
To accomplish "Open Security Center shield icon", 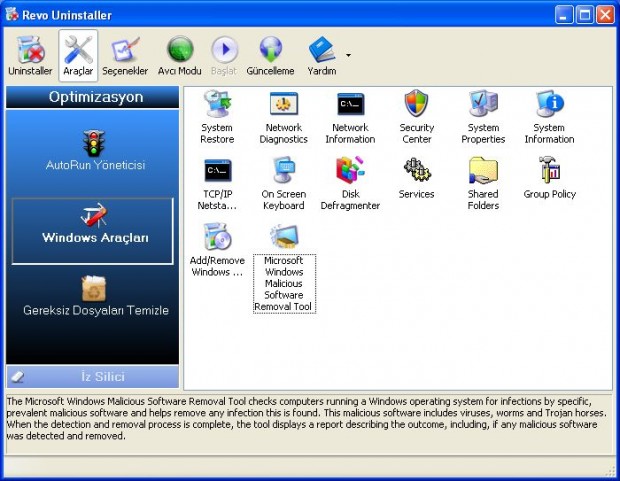I will (x=417, y=117).
